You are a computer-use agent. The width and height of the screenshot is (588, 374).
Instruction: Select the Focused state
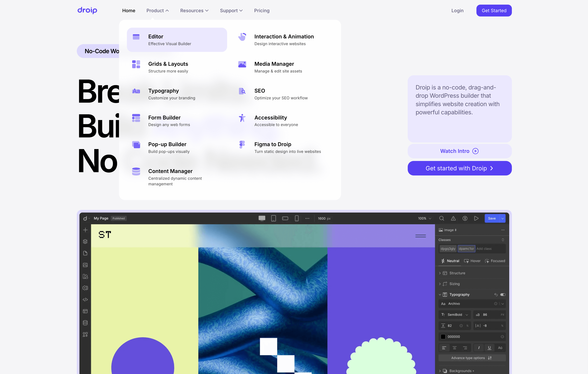tap(495, 261)
